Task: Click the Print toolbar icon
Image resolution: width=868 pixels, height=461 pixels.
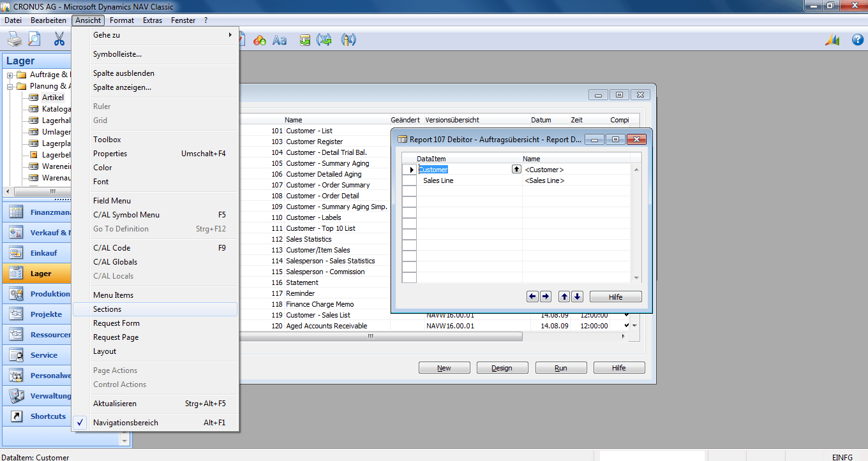Action: pos(15,40)
